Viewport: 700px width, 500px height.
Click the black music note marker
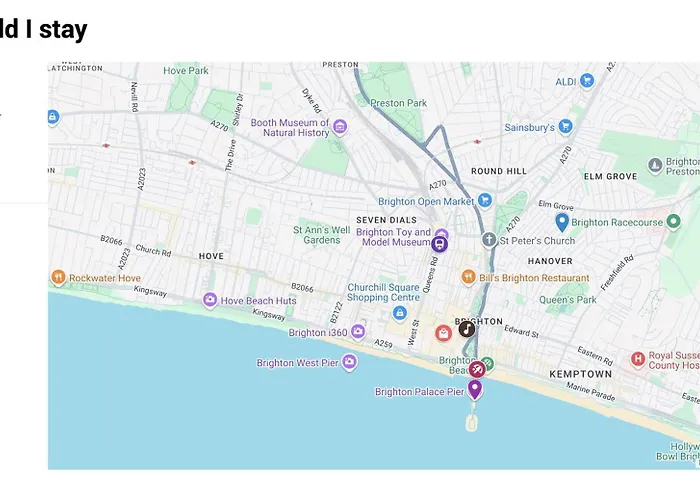click(x=467, y=329)
